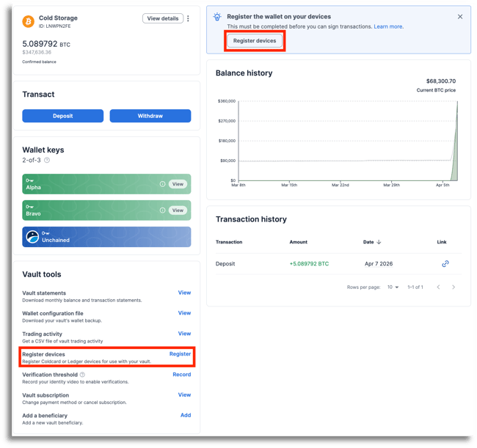
Task: Click the Unchained key logo icon
Action: [x=32, y=237]
